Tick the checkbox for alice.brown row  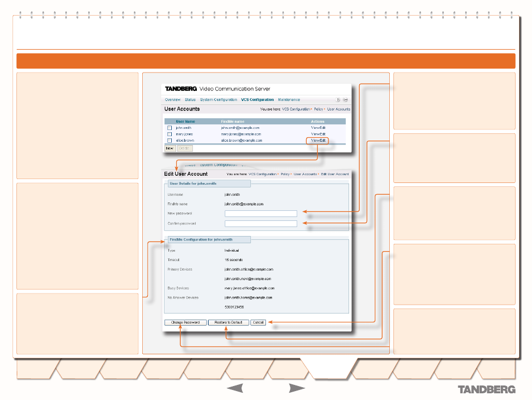[170, 140]
